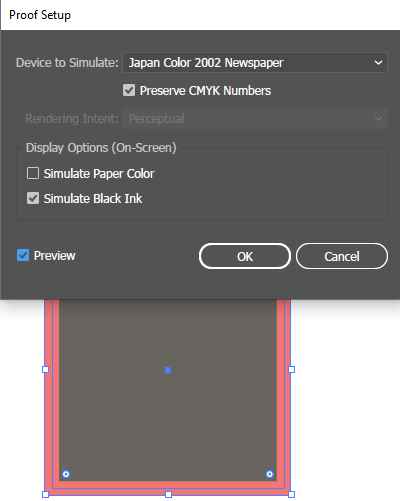Select the bottom-left live corner widget
This screenshot has height=501, width=400.
point(66,474)
